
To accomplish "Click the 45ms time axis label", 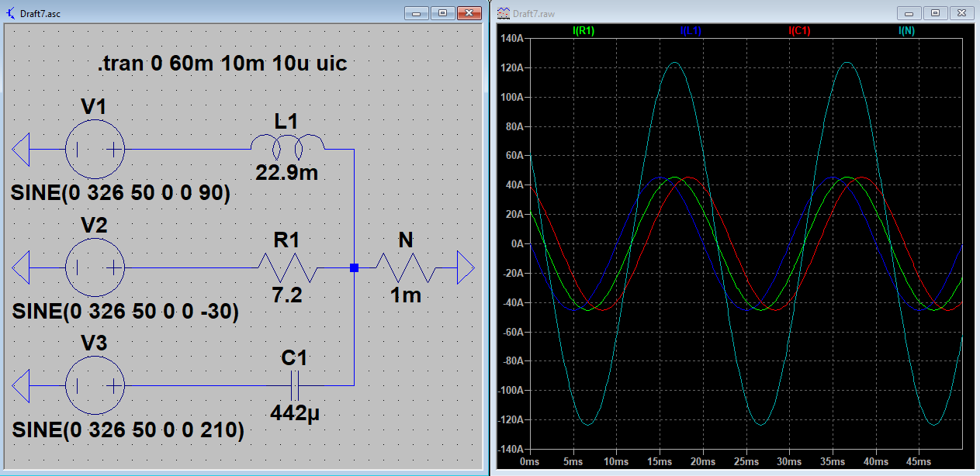I will coord(919,461).
